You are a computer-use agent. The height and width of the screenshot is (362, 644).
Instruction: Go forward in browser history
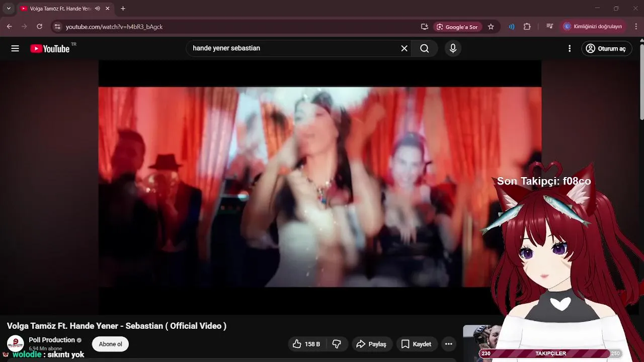pyautogui.click(x=24, y=27)
